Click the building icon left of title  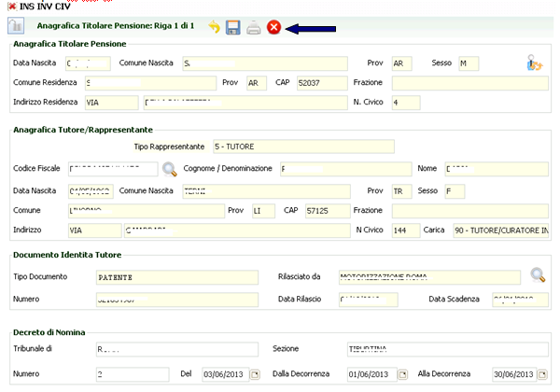coord(16,26)
